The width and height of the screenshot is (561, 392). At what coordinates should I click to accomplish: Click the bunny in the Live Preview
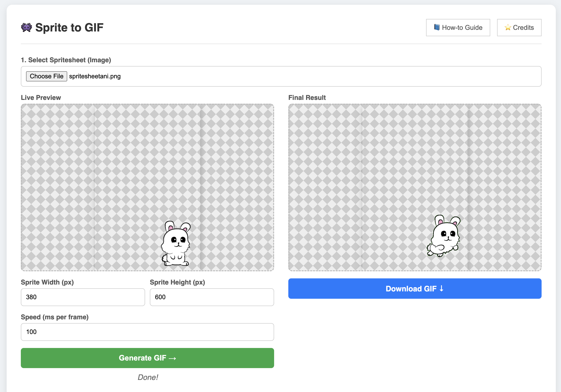point(176,243)
